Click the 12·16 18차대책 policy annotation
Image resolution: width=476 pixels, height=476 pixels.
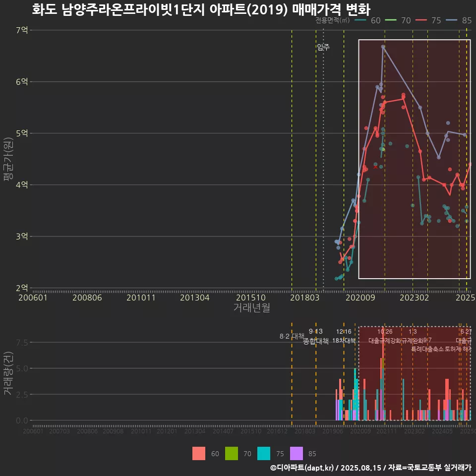click(344, 336)
